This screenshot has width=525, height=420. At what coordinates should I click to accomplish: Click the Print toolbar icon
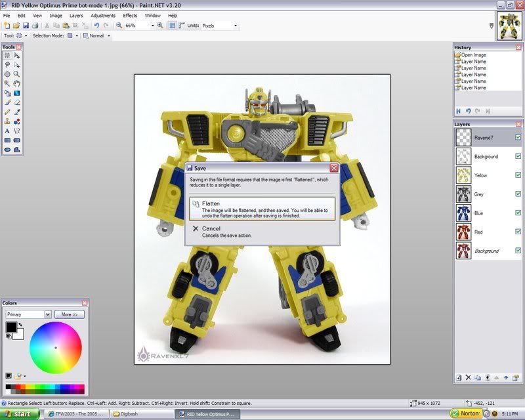pos(35,26)
